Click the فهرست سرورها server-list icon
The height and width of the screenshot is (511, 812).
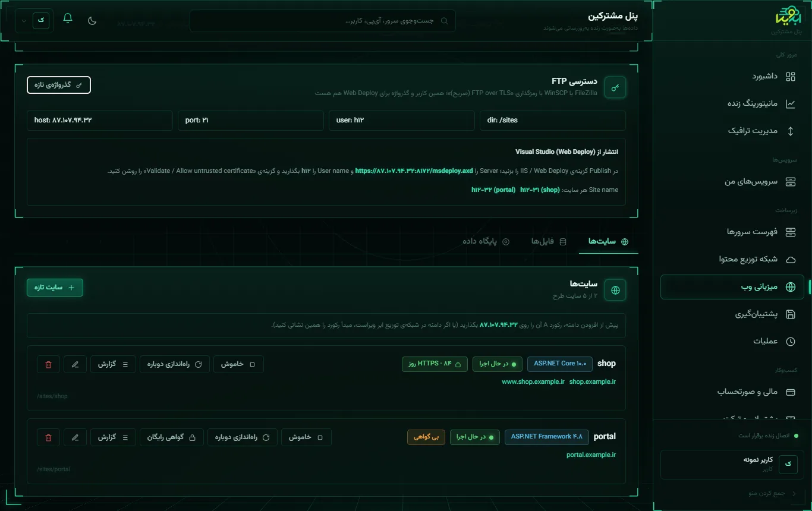(x=791, y=232)
